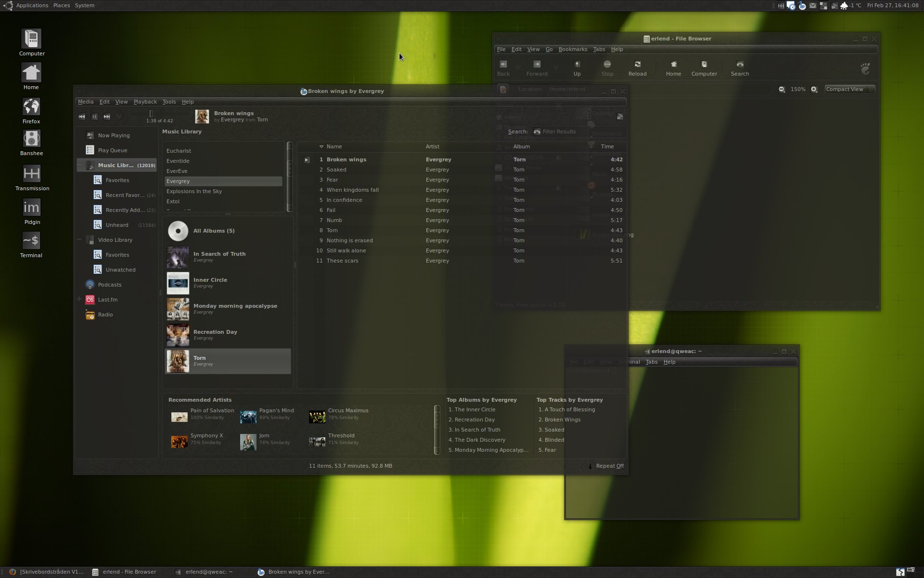Select the Video Library source

click(x=115, y=240)
